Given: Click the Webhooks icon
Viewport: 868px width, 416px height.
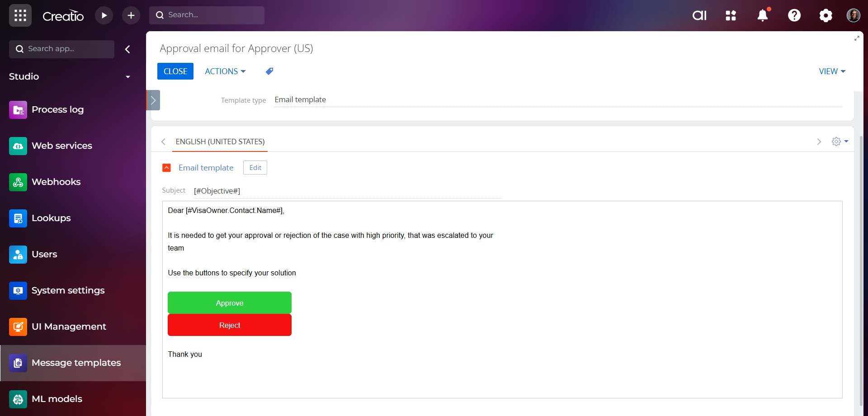Looking at the screenshot, I should point(18,182).
